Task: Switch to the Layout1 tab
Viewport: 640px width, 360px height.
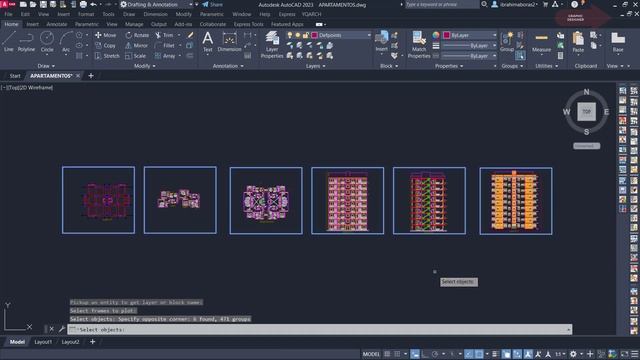Action: [x=43, y=342]
